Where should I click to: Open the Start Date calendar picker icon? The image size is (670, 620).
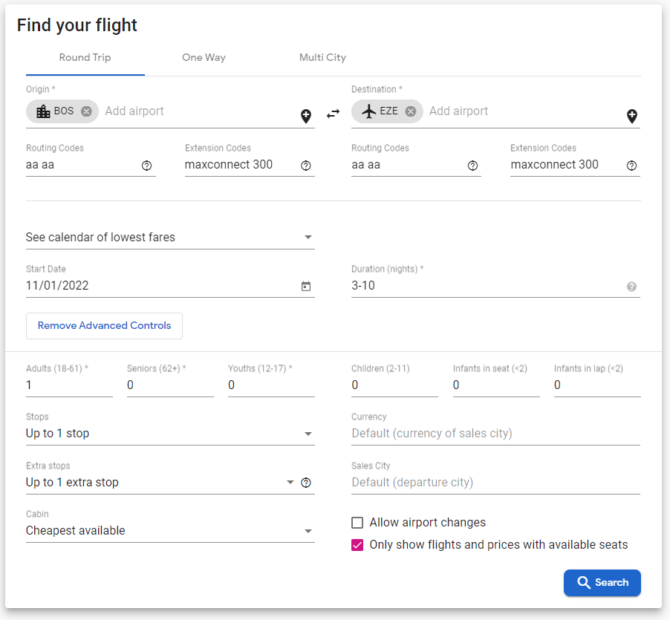(306, 286)
